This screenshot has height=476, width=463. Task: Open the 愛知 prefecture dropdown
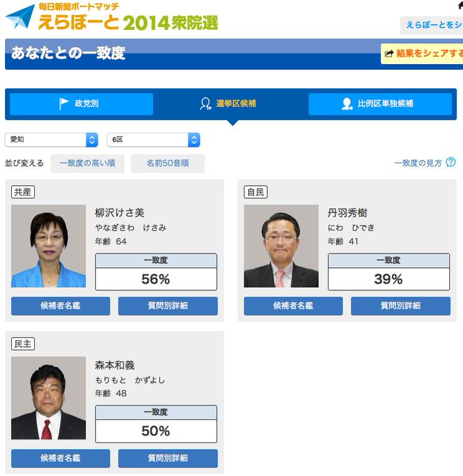pos(52,140)
